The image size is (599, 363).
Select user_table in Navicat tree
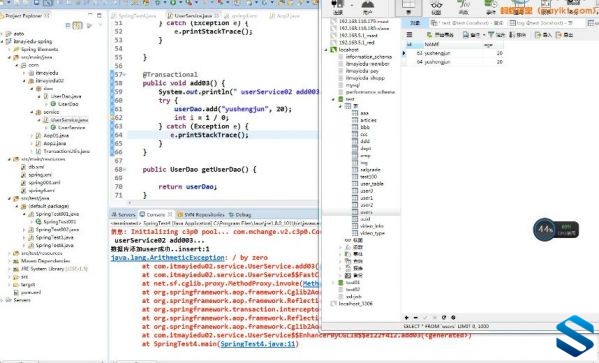[x=371, y=184]
